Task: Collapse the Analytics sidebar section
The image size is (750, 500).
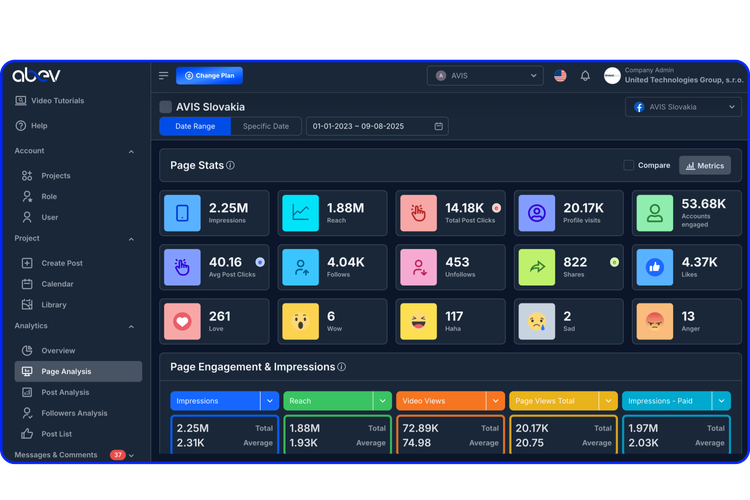Action: point(131,327)
